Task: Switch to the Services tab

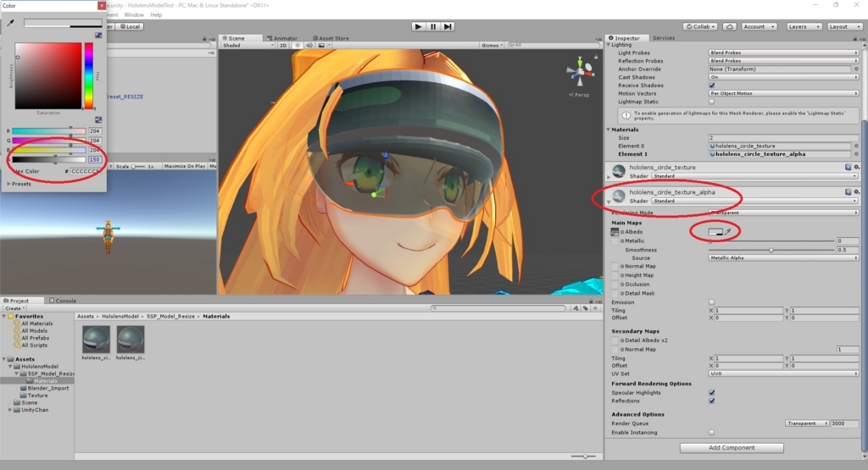Action: pos(663,38)
